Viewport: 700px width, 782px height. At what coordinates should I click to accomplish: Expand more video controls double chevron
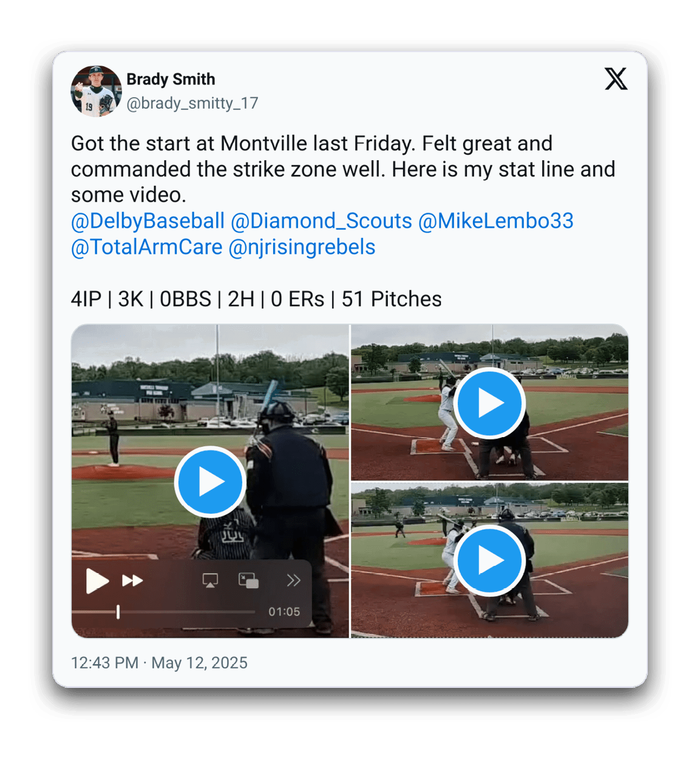click(x=293, y=580)
